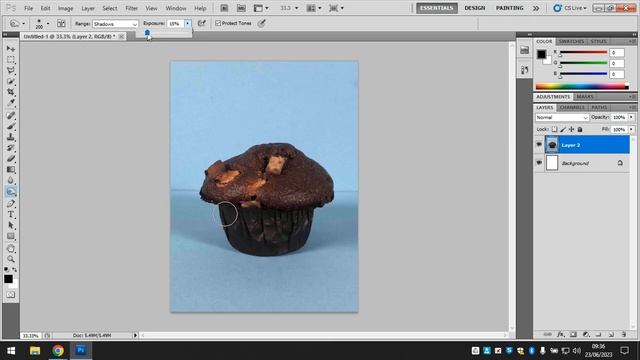
Task: Select the Clone Stamp tool
Action: (11, 137)
